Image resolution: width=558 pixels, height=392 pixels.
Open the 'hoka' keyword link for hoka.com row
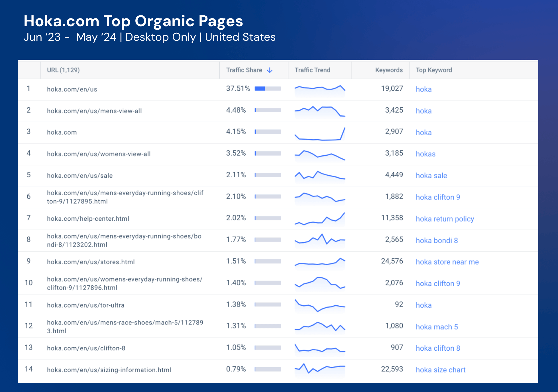pyautogui.click(x=423, y=132)
